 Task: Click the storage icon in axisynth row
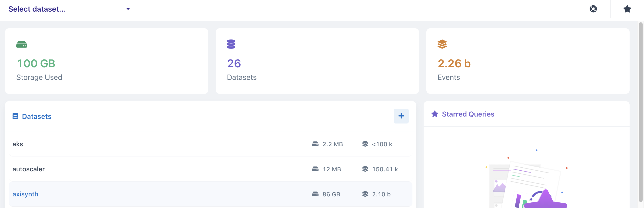(x=315, y=194)
